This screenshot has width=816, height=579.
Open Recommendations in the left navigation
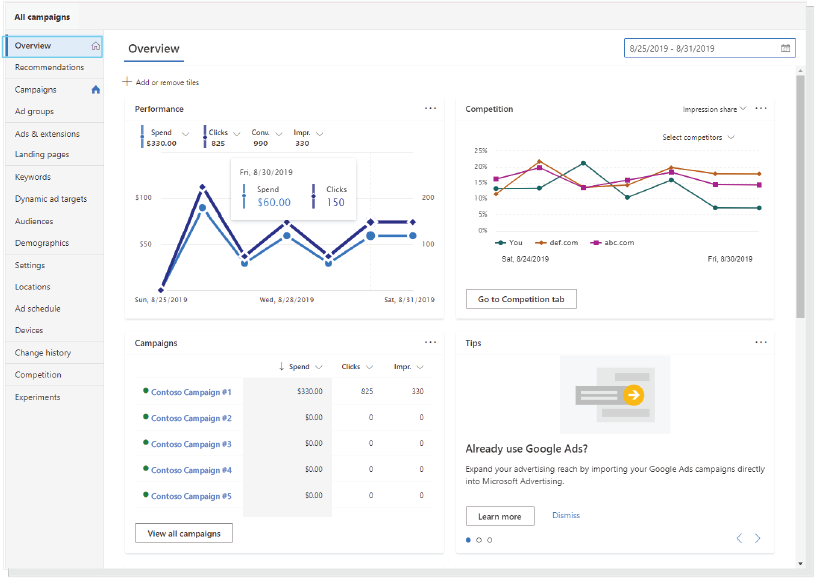[49, 67]
